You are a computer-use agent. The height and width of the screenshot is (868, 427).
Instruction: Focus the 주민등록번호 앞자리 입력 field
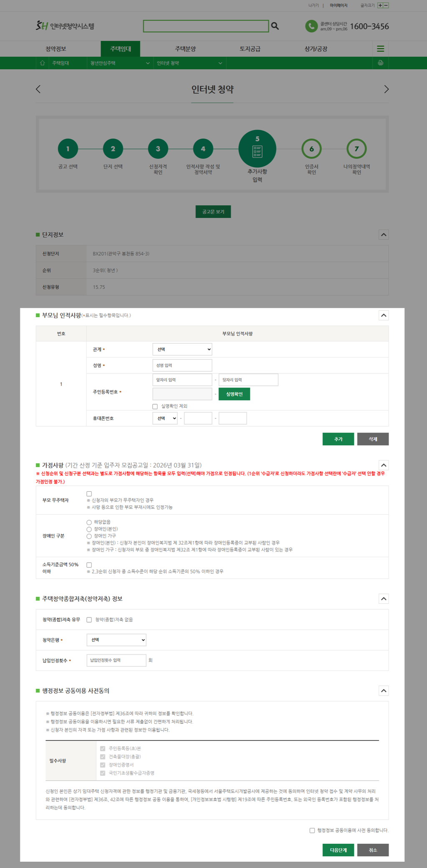click(182, 380)
